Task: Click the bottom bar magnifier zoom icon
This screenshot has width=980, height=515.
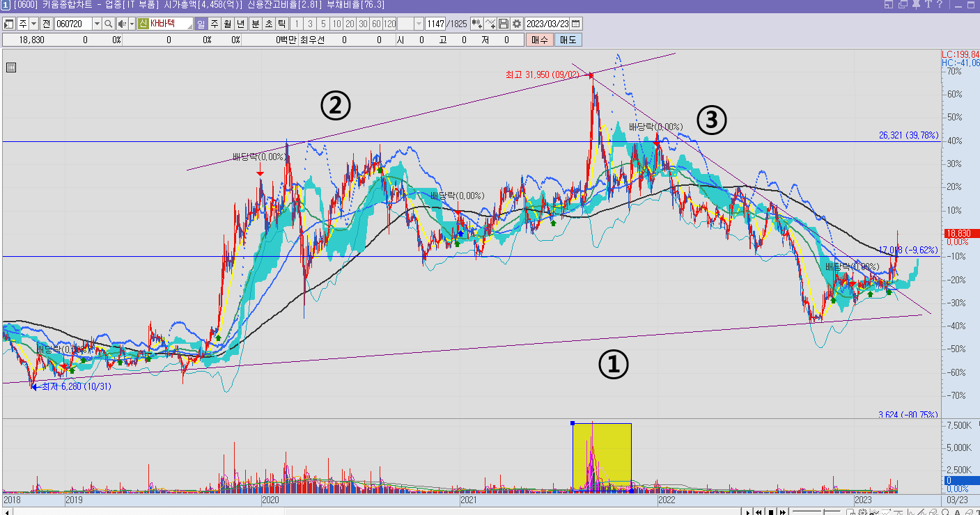Action: (945, 512)
